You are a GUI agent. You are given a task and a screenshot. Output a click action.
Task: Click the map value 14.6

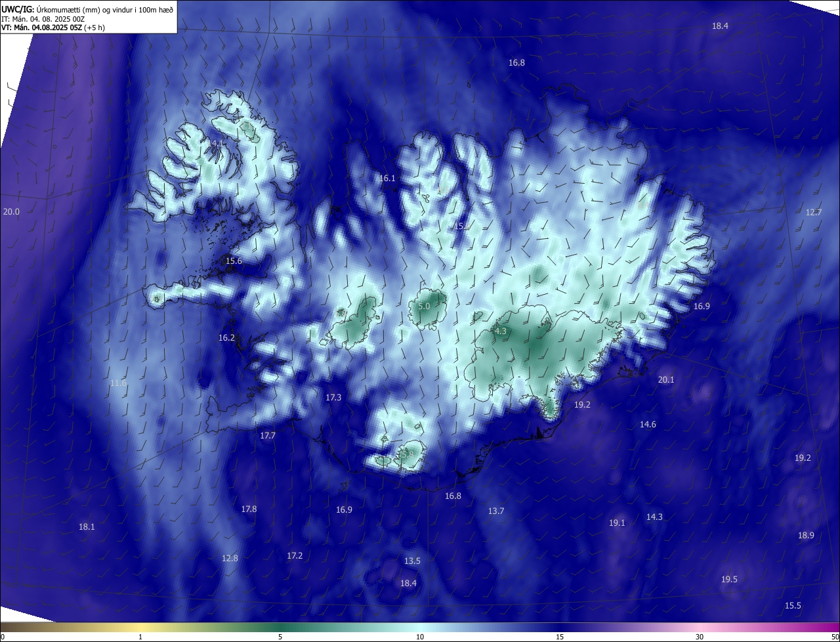tap(648, 424)
